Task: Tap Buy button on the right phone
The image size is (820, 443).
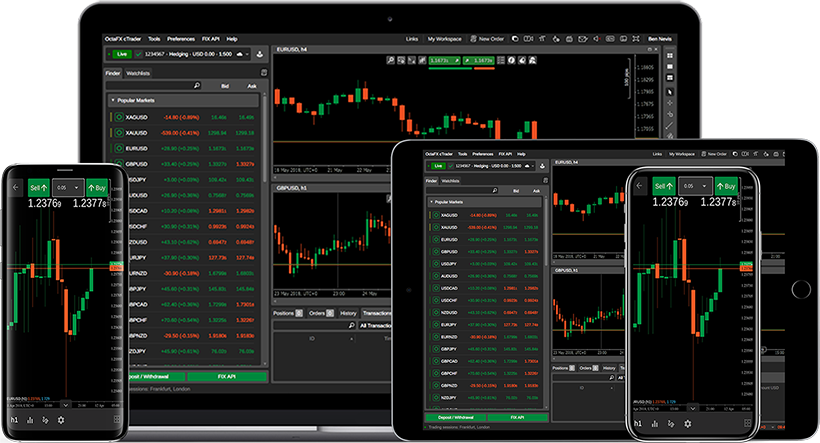Action: 726,186
